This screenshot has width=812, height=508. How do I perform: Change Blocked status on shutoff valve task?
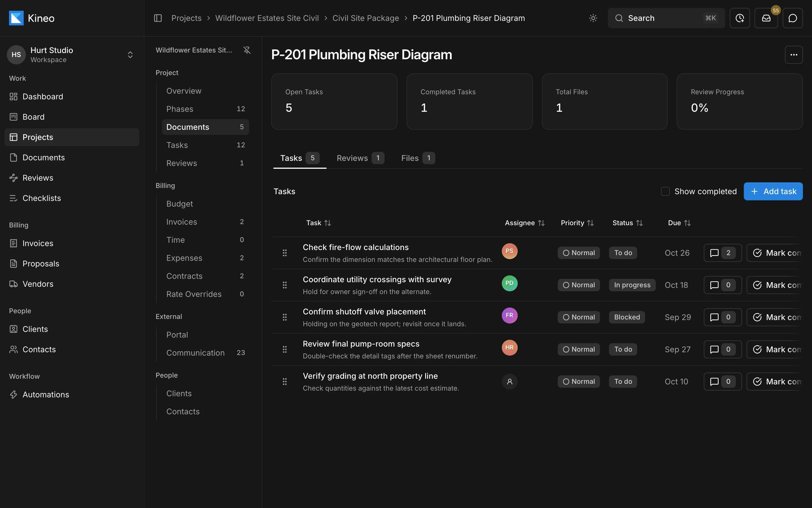627,317
